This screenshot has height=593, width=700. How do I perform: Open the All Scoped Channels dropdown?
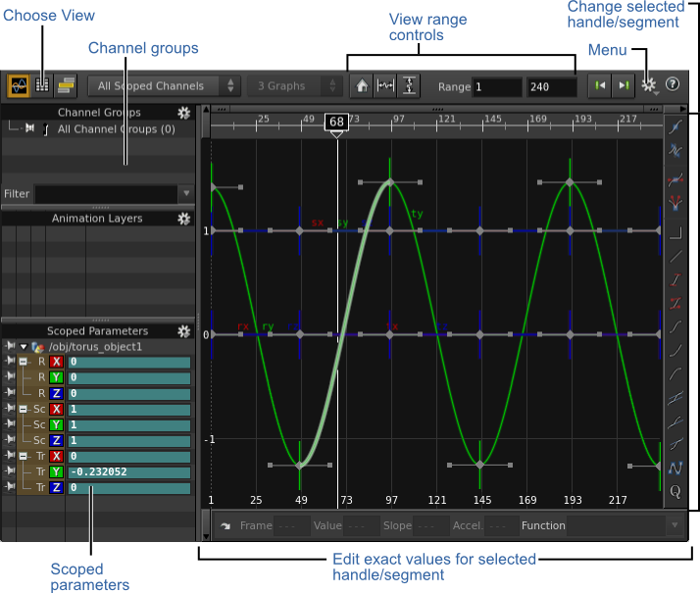point(164,86)
